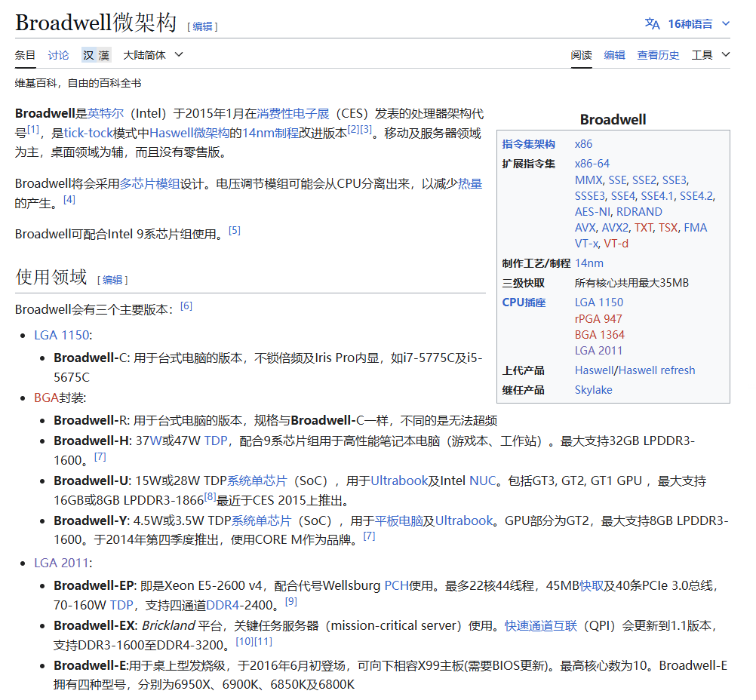Open the 快速通道互联 link
Image resolution: width=756 pixels, height=700 pixels.
[541, 626]
